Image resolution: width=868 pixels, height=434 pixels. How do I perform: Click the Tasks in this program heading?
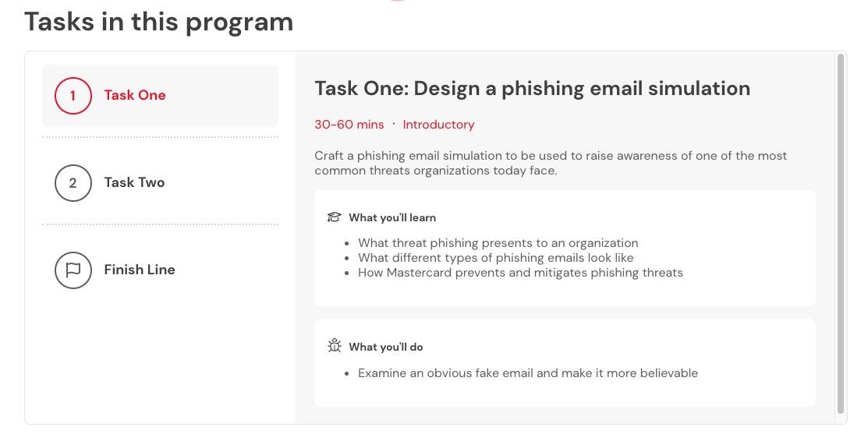[159, 22]
